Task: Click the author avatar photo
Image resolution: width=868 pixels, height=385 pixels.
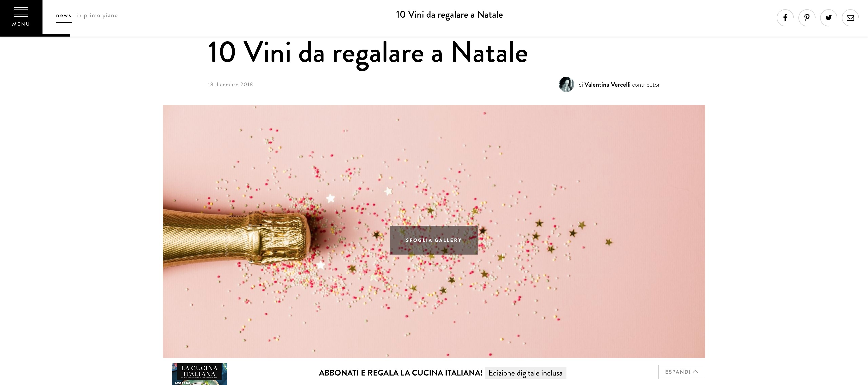Action: coord(566,84)
